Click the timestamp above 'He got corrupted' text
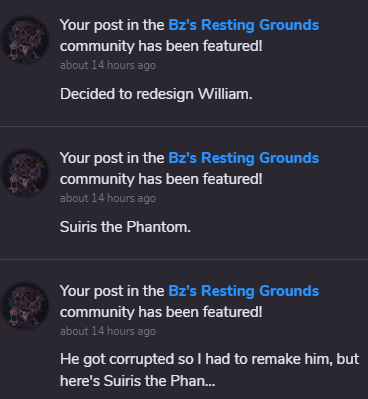The height and width of the screenshot is (399, 368). tap(108, 331)
